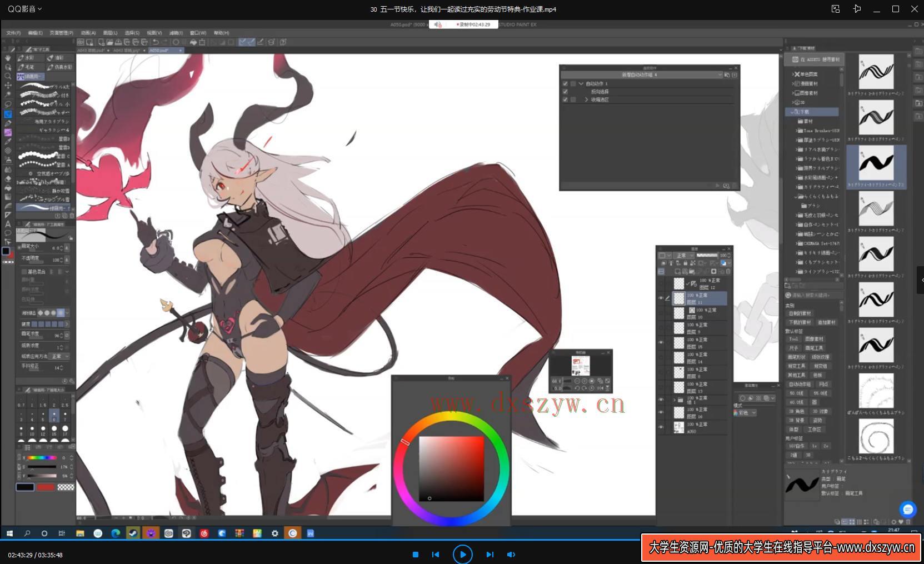This screenshot has height=564, width=924.
Task: Click inside the color wheel saturation square
Action: (x=451, y=468)
